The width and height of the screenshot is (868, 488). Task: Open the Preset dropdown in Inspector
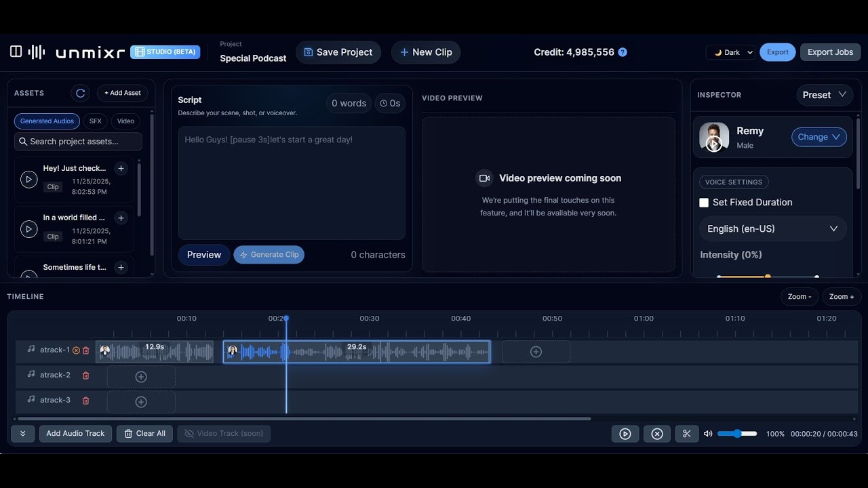point(824,95)
